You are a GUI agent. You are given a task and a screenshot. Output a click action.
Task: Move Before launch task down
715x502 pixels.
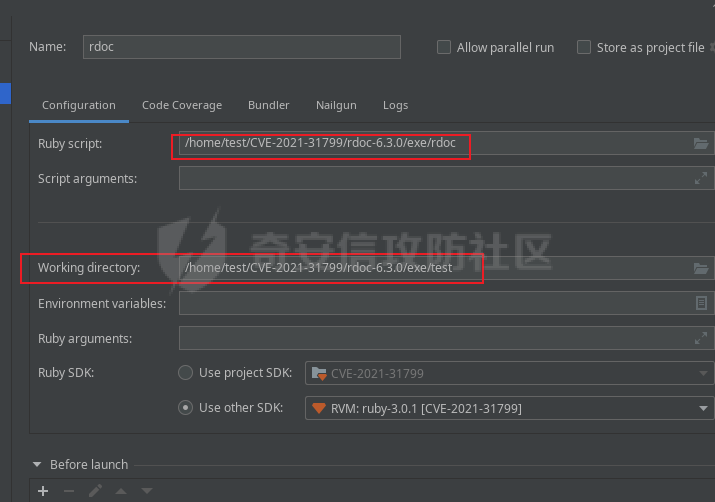146,491
